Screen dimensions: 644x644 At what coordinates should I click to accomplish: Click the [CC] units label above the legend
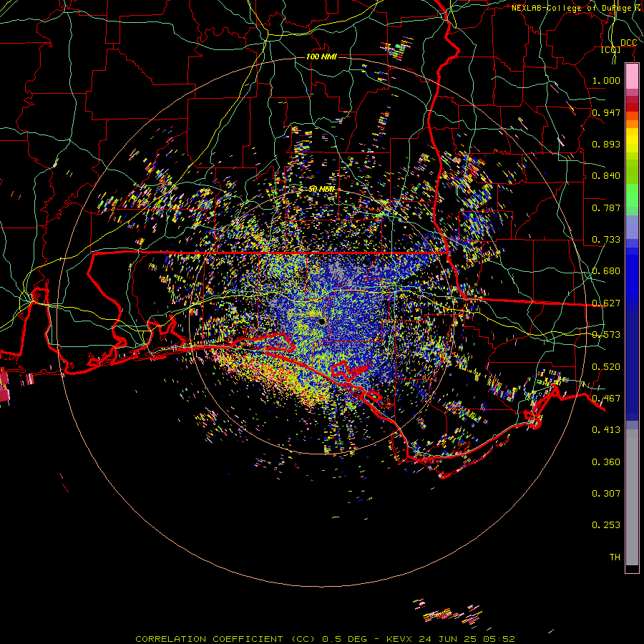[x=611, y=49]
